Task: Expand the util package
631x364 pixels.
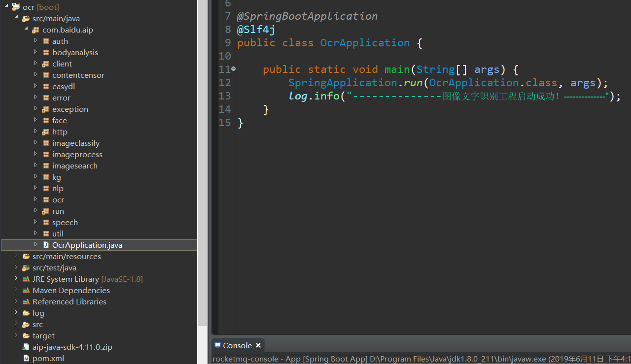Action: coord(36,233)
